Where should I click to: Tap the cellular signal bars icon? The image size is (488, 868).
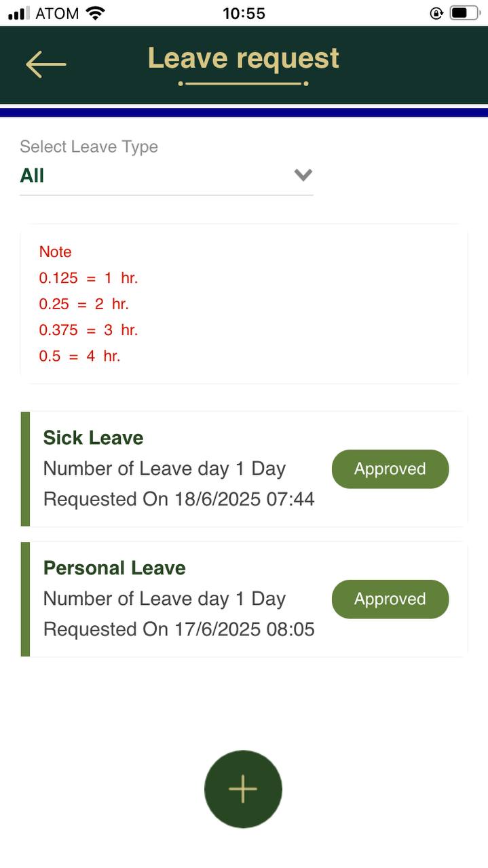click(18, 13)
